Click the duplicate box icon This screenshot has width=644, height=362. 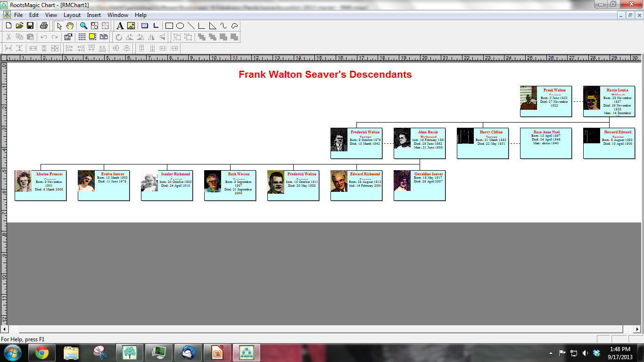[x=104, y=36]
